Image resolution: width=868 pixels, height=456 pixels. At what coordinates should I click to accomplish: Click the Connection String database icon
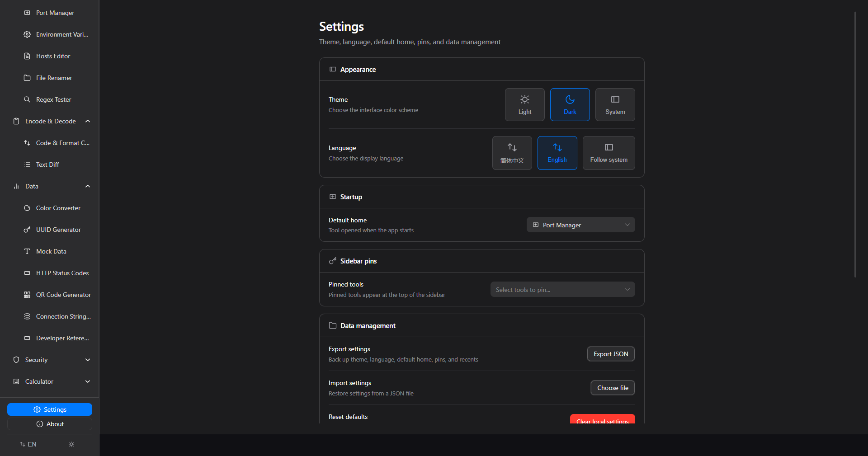[x=27, y=316]
